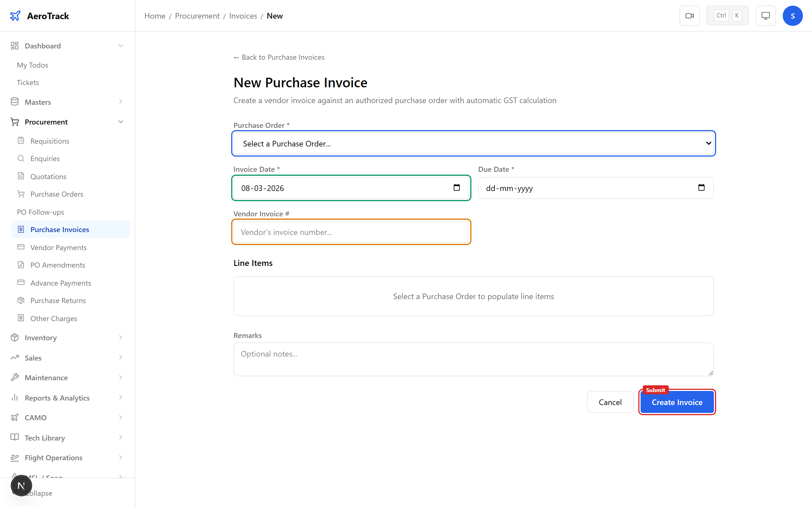Expand the Reports & Analytics section
The image size is (812, 507).
120,398
